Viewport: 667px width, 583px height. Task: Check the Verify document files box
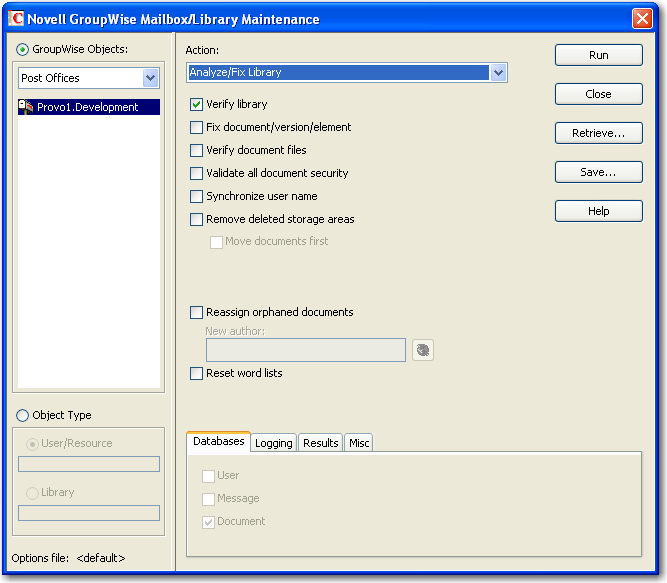pos(197,150)
